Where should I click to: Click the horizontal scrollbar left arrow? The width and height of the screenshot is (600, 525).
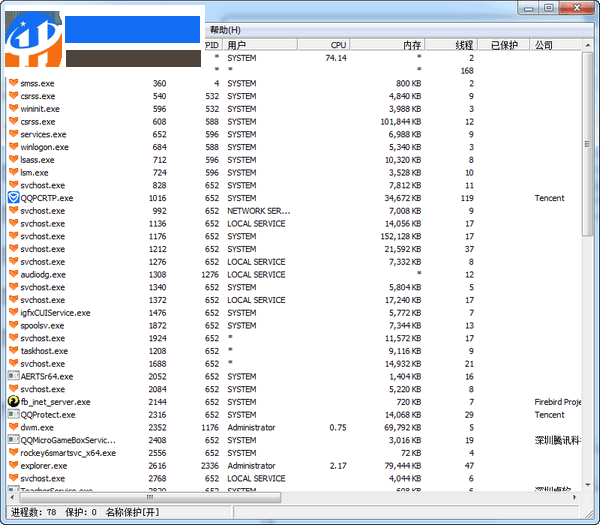coord(13,497)
